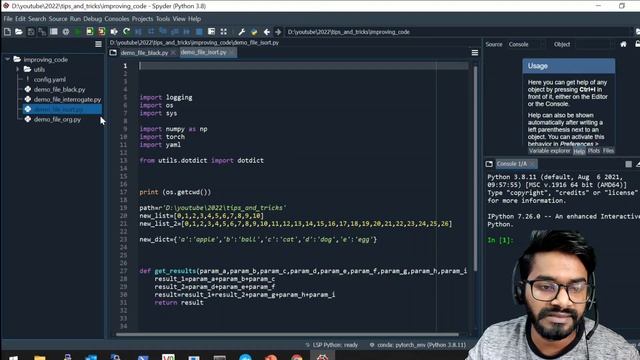Viewport: 640px width, 360px height.
Task: Open the Search menu
Action: (37, 19)
